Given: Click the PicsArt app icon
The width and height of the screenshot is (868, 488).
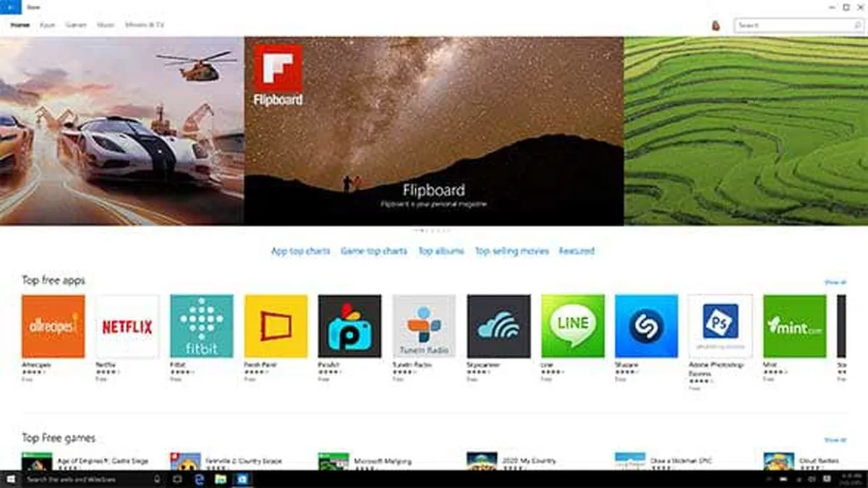Looking at the screenshot, I should pos(350,325).
